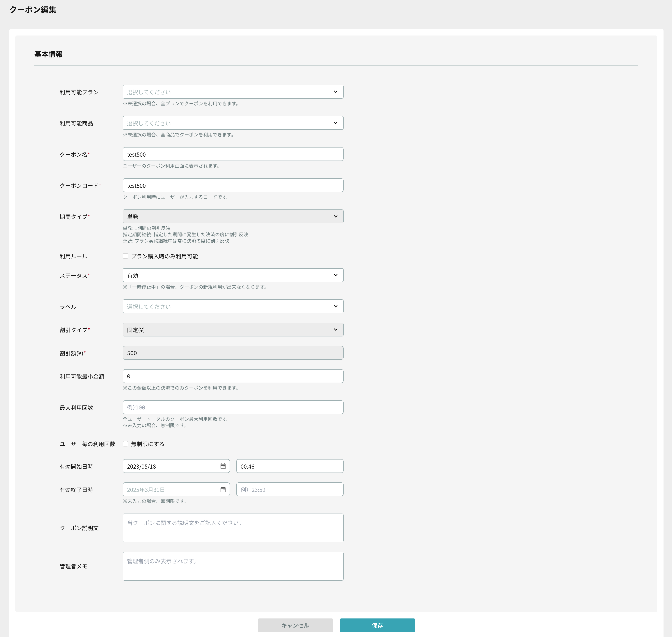Click the end time field 例) 23:59
Viewport: 672px width, 637px height.
[290, 489]
